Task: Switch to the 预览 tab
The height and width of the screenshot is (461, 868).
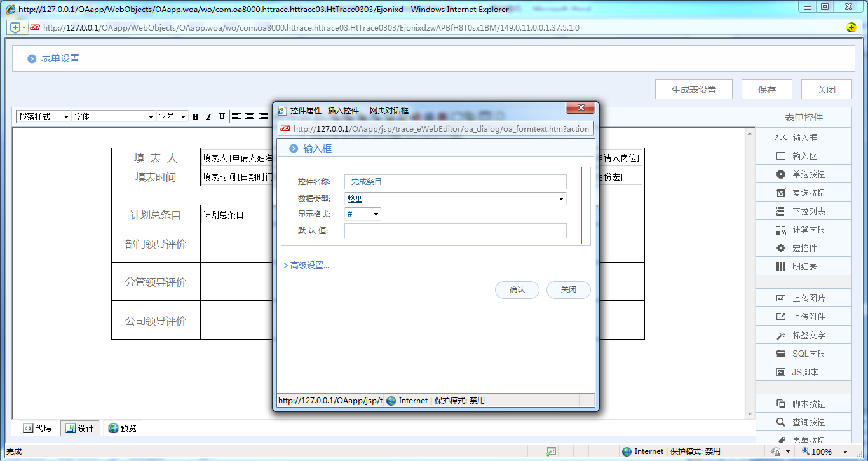Action: 122,428
